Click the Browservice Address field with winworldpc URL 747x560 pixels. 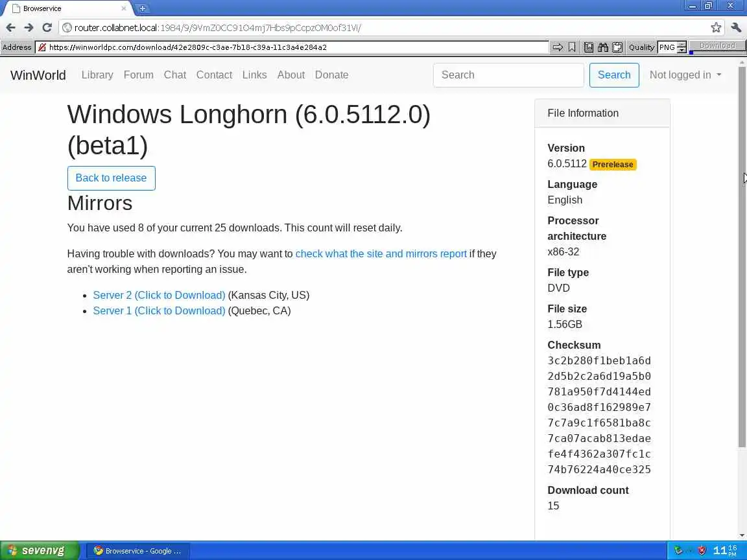tap(292, 47)
